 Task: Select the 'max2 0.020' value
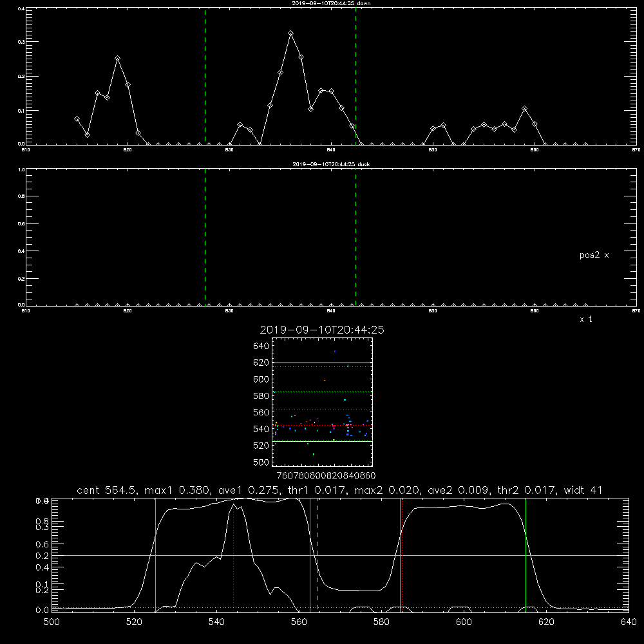pyautogui.click(x=387, y=490)
